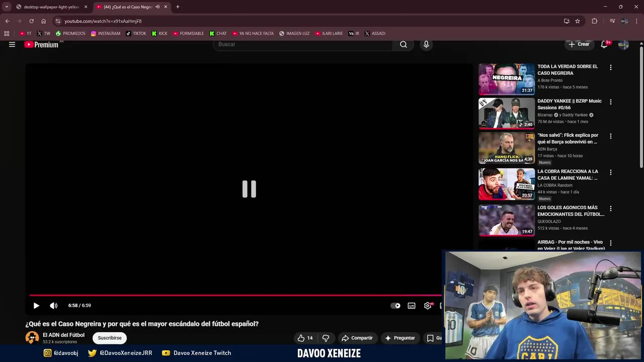Open YouTube notifications bell
This screenshot has width=644, height=362.
[604, 44]
